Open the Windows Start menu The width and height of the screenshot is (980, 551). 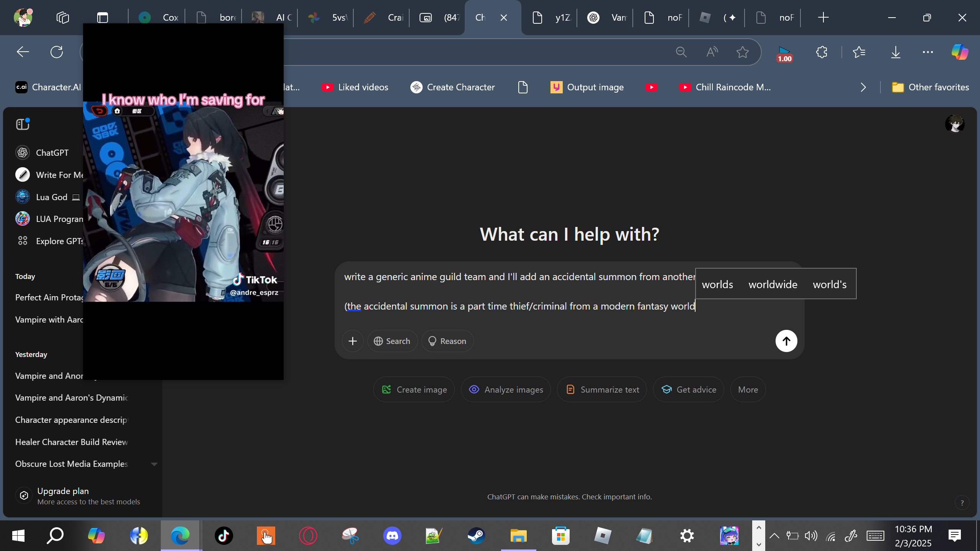pos(18,536)
